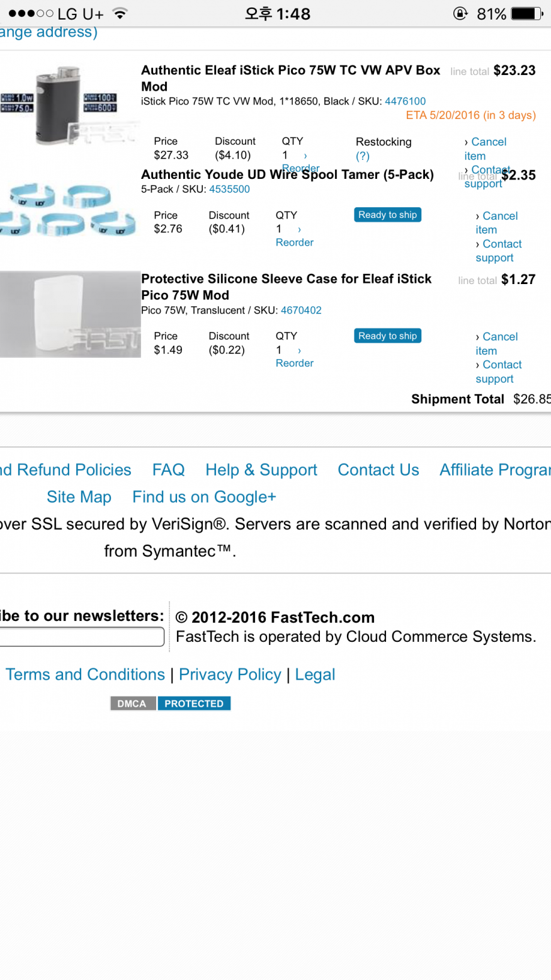551x980 pixels.
Task: Tap the battery icon in status bar
Action: click(527, 13)
